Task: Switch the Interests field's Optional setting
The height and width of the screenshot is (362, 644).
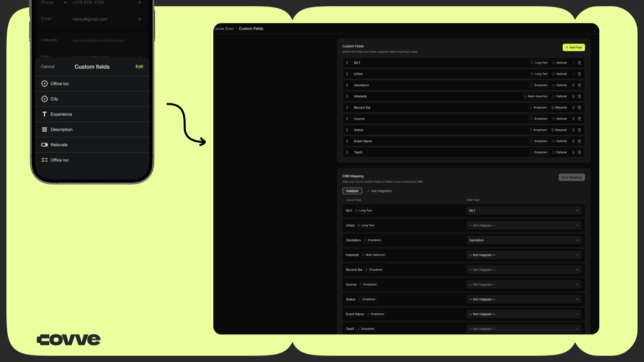Action: tap(559, 97)
